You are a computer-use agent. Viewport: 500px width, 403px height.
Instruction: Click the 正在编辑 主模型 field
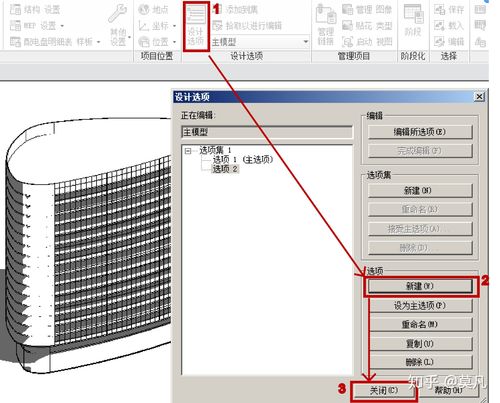[267, 132]
